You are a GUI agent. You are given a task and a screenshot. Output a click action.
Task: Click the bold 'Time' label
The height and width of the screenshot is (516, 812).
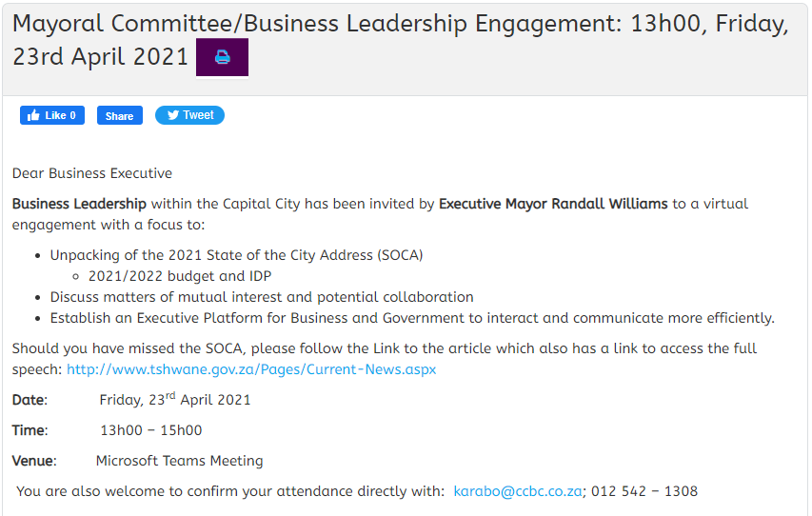(x=29, y=430)
